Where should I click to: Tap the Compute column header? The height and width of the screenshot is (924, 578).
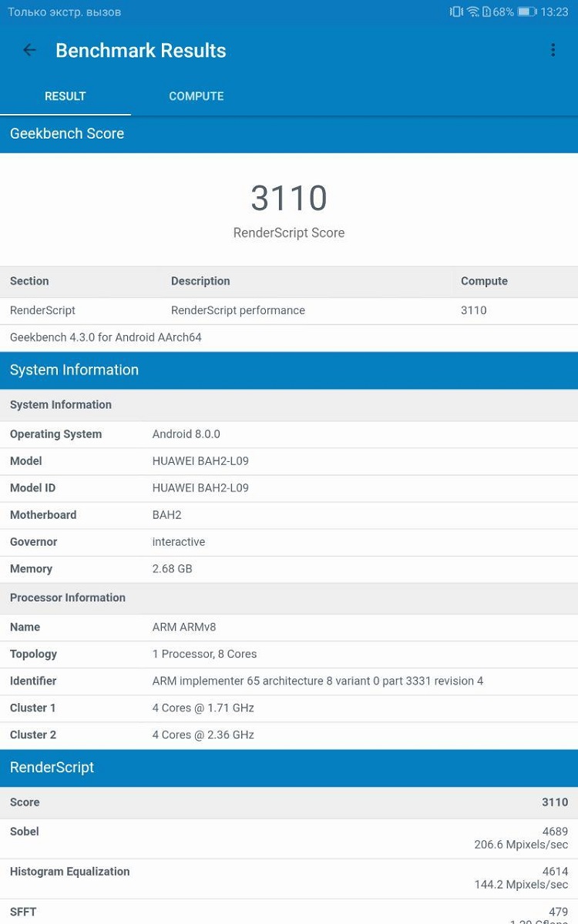click(484, 281)
